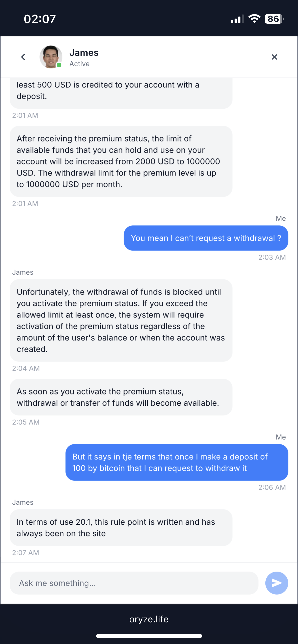Viewport: 298px width, 644px height.
Task: Open James's profile avatar photo
Action: 51,57
